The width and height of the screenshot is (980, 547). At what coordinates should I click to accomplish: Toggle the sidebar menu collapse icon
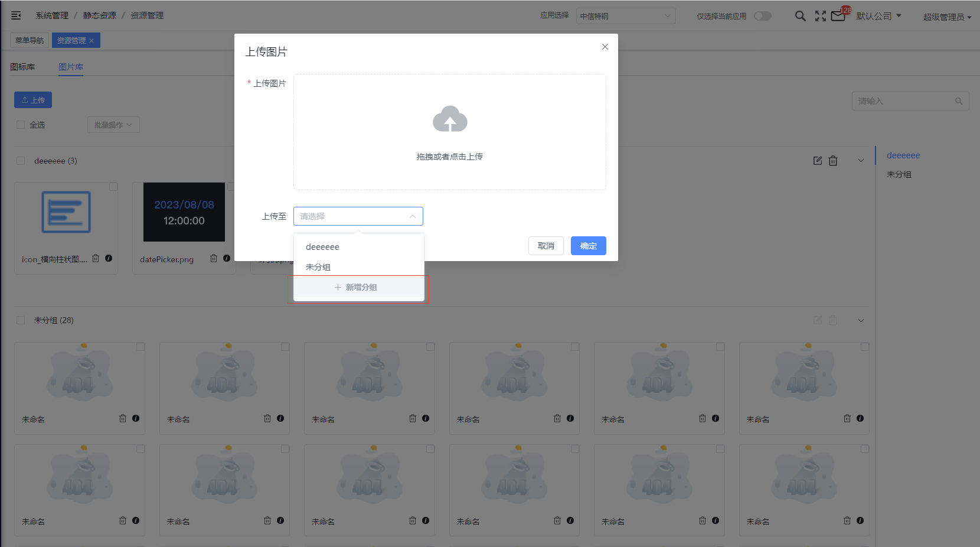point(16,15)
